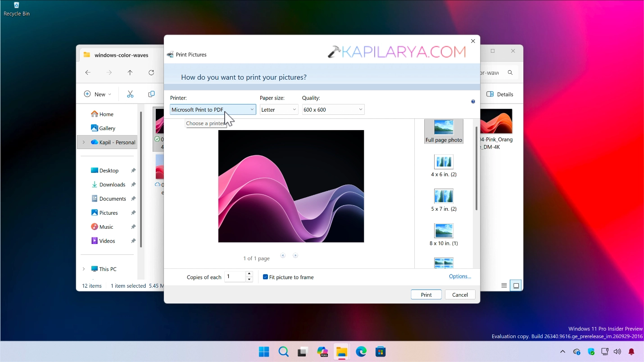
Task: Toggle the Details pane button
Action: click(500, 94)
